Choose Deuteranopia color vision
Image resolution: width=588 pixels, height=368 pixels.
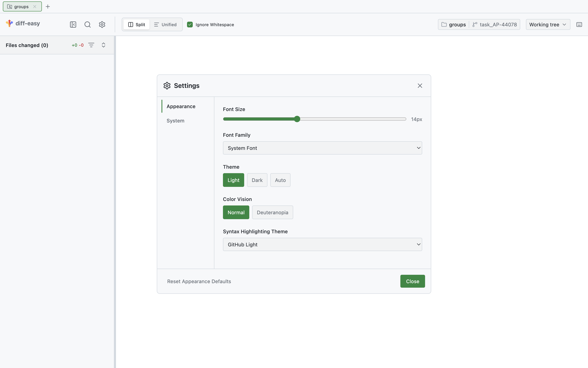click(x=273, y=212)
